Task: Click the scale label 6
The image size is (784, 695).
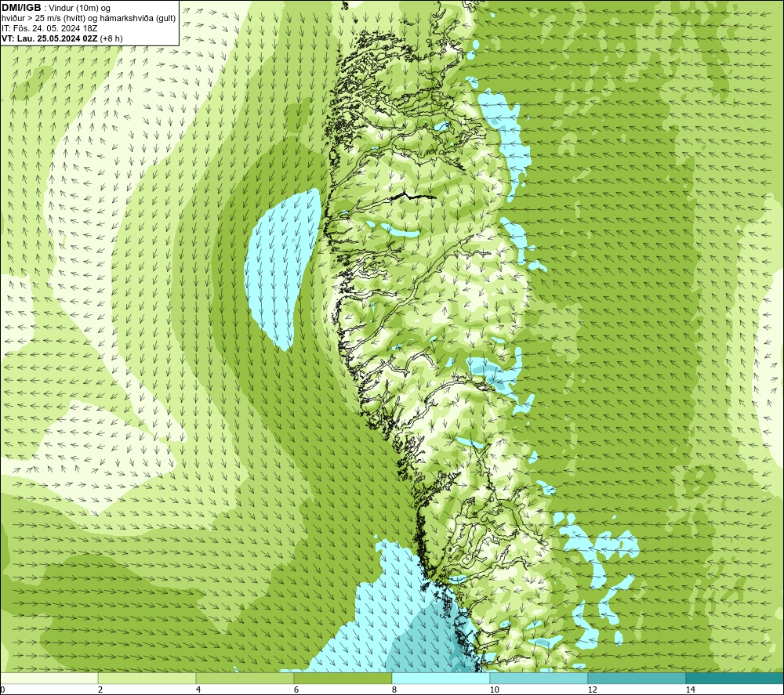Action: tap(296, 690)
